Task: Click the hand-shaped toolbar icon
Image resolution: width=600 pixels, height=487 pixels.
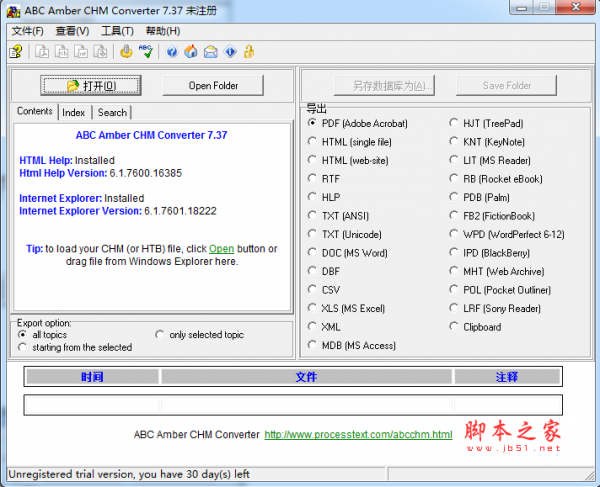Action: coord(126,51)
